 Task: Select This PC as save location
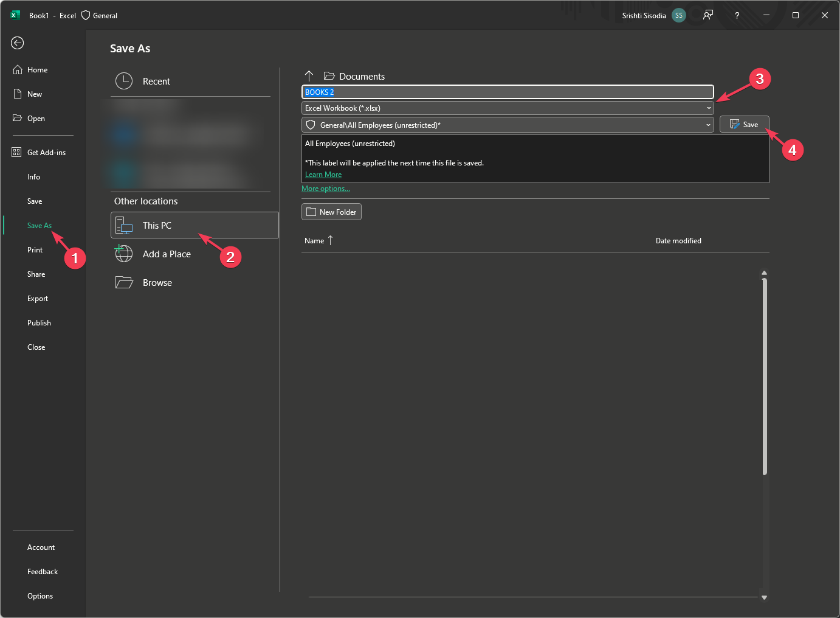[x=195, y=225]
